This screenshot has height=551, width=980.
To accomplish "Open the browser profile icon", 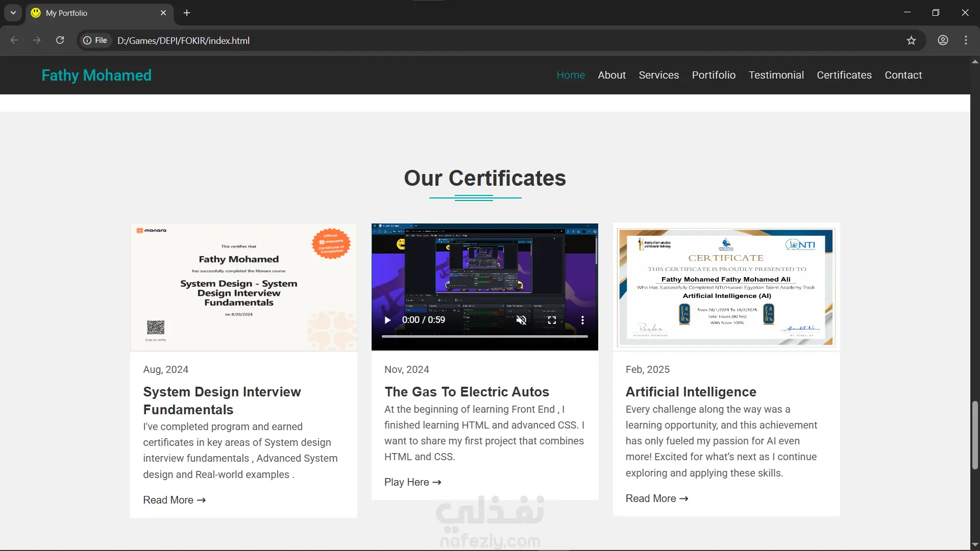I will tap(943, 40).
